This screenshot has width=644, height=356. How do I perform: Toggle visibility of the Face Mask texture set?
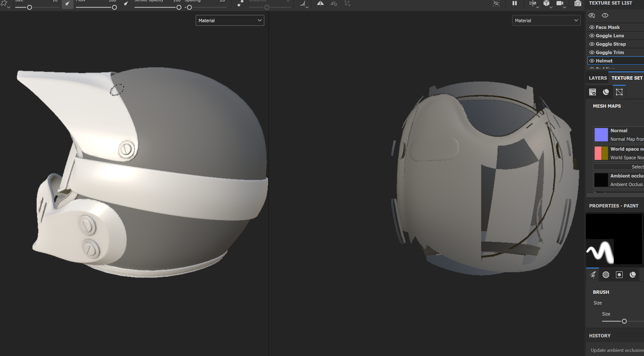(x=592, y=27)
